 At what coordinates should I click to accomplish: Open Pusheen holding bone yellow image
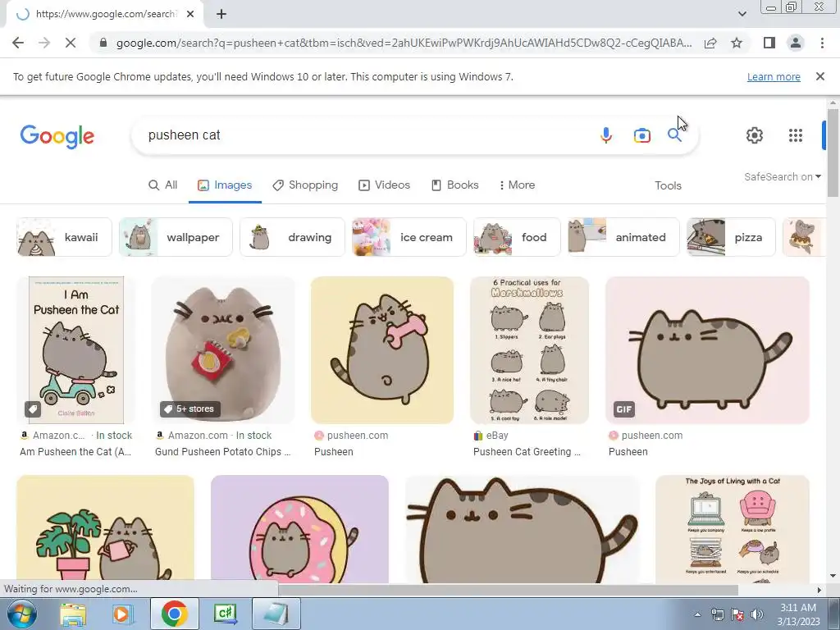pyautogui.click(x=382, y=349)
